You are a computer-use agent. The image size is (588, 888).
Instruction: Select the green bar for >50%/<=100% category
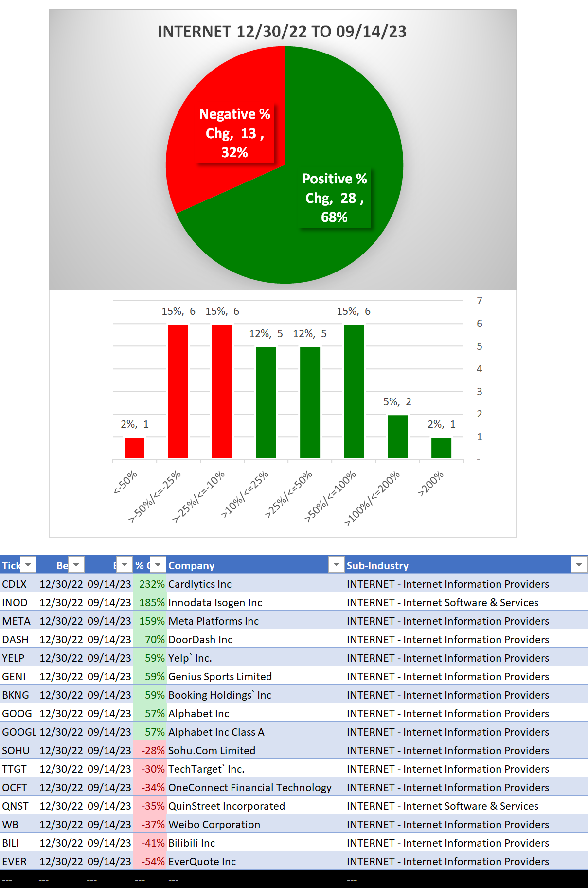354,391
